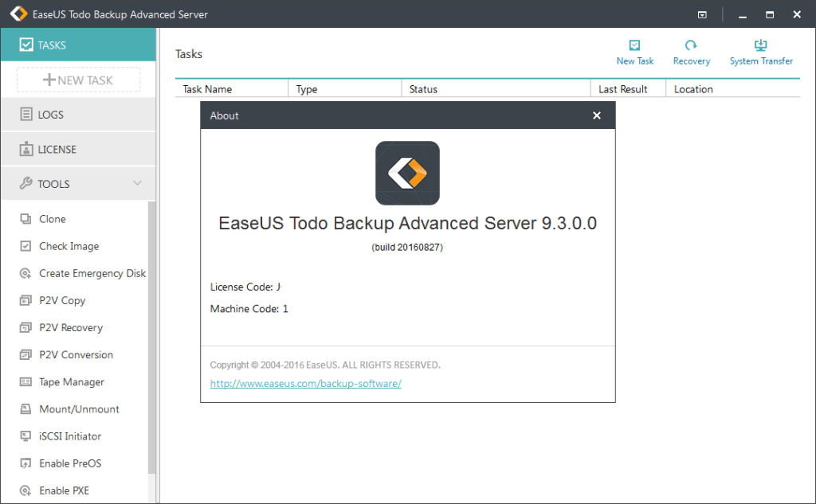Close the About dialog
This screenshot has height=504, width=816.
[597, 115]
